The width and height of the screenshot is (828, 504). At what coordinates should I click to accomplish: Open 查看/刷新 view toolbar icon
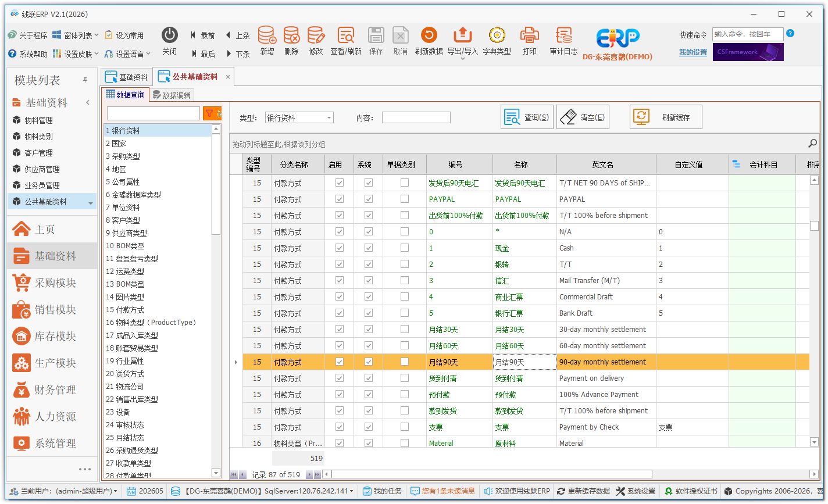pos(346,35)
